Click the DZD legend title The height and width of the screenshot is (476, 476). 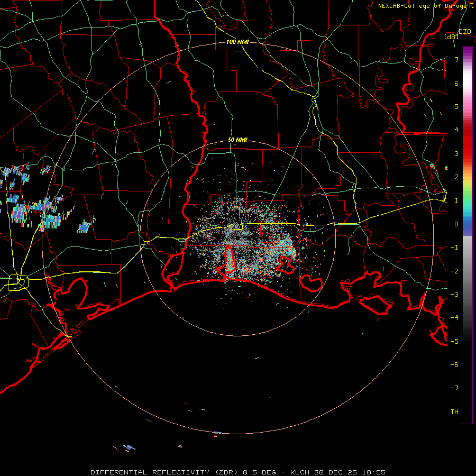[464, 32]
